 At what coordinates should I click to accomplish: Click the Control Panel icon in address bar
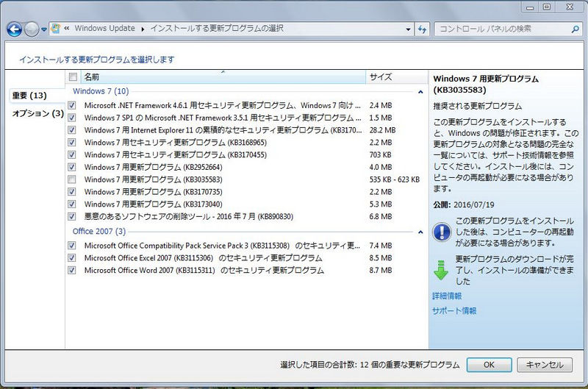coord(56,29)
